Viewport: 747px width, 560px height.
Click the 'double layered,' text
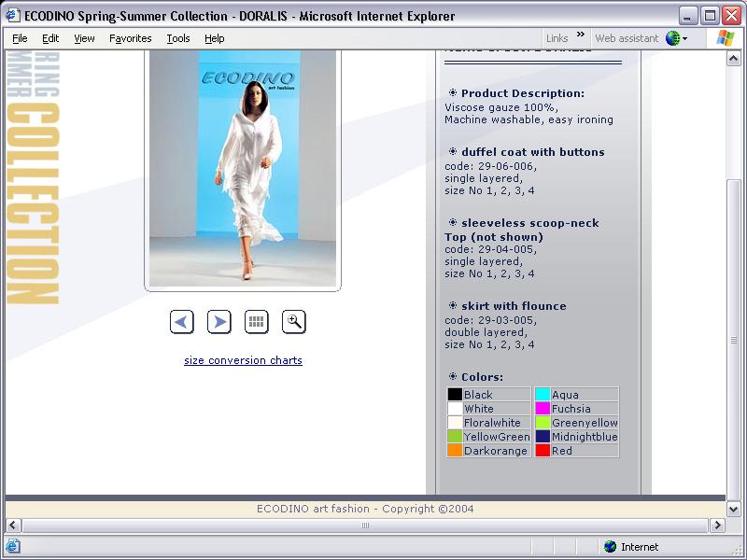[x=486, y=332]
